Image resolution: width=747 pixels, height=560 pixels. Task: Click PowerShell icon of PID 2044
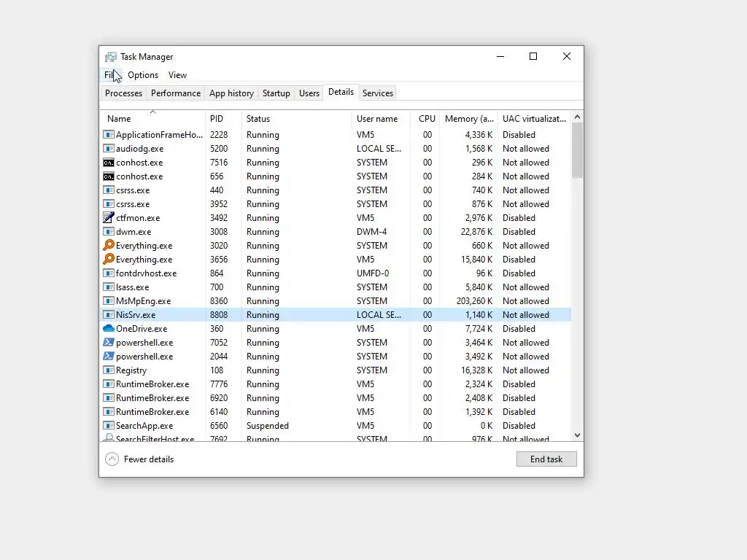109,356
